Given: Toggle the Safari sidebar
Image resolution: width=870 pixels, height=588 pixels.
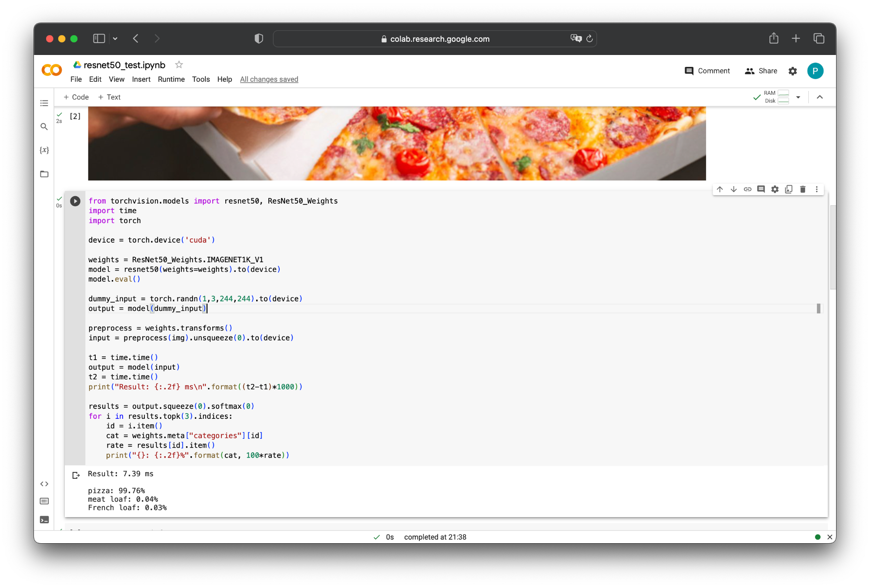Looking at the screenshot, I should pos(99,38).
